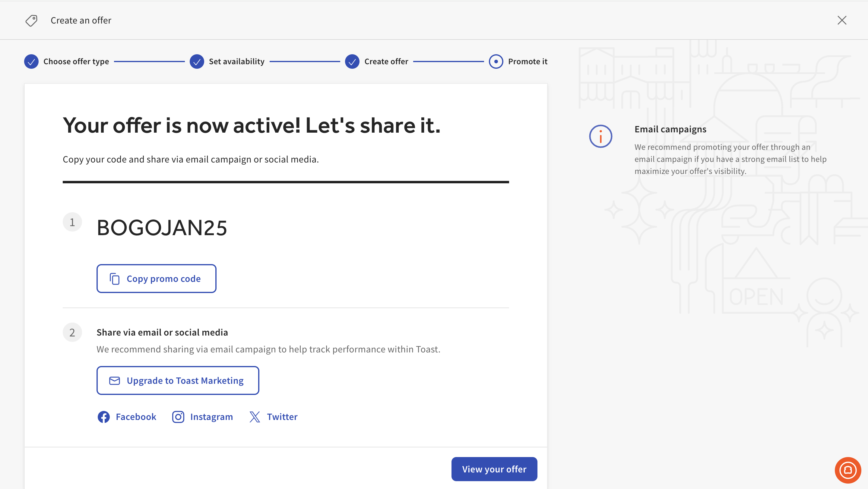Image resolution: width=868 pixels, height=489 pixels.
Task: Click the copy icon beside promo code
Action: pyautogui.click(x=115, y=279)
